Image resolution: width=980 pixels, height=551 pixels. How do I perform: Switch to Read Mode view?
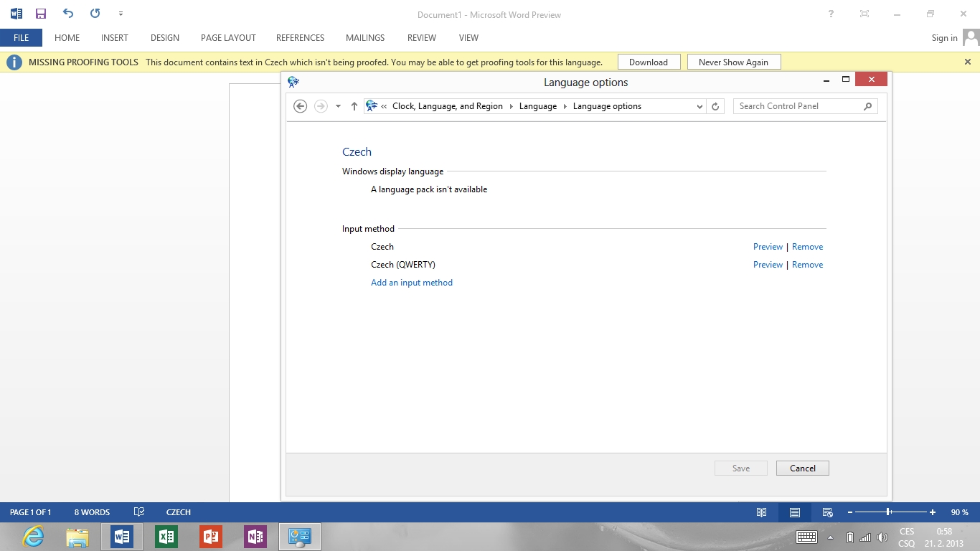[762, 512]
